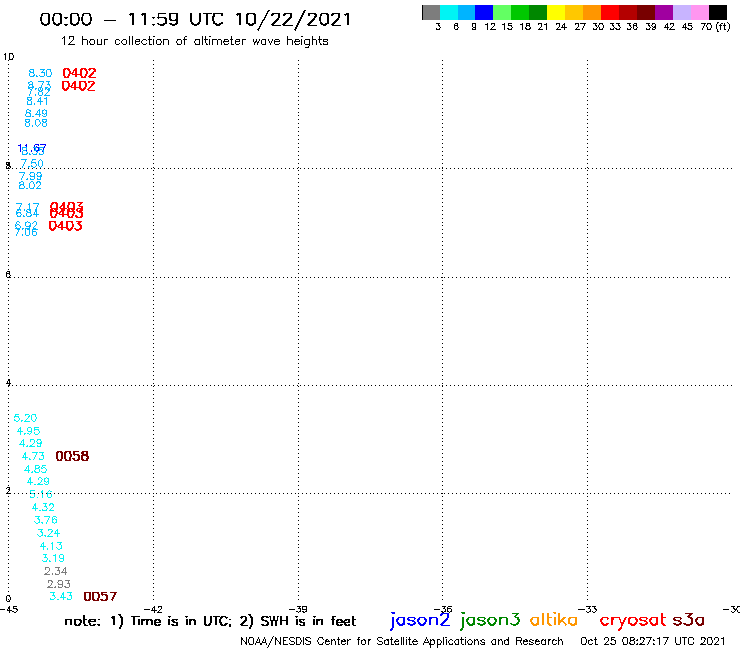Image resolution: width=740 pixels, height=650 pixels.
Task: Select the wave height value 5.20
Action: point(25,418)
